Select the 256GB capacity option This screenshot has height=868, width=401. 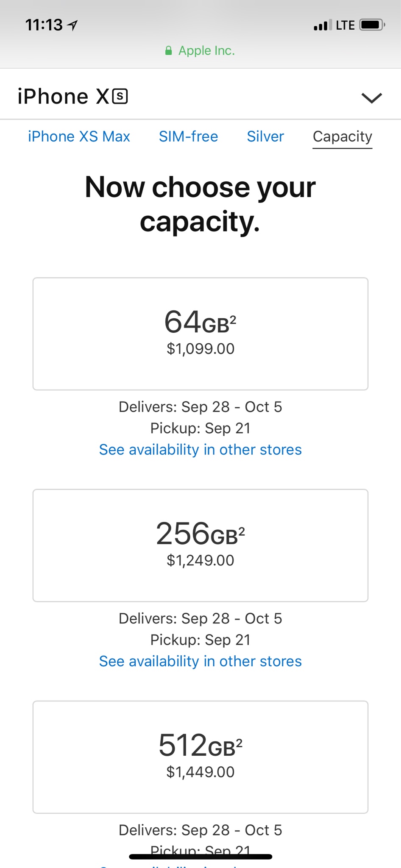coord(200,545)
